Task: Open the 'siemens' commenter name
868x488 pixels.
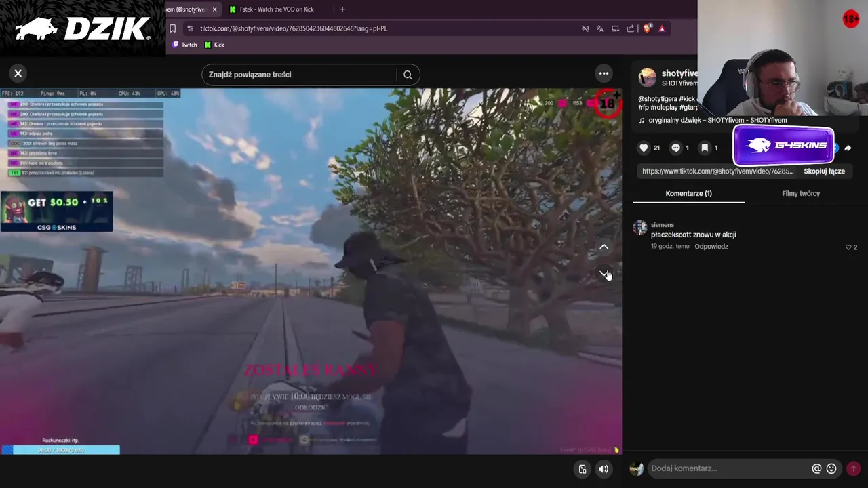Action: click(663, 225)
